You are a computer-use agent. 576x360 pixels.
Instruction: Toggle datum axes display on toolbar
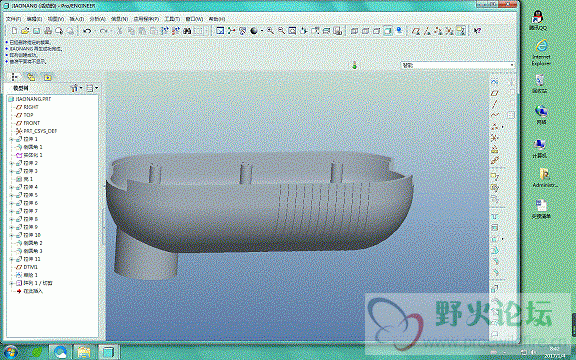(427, 31)
